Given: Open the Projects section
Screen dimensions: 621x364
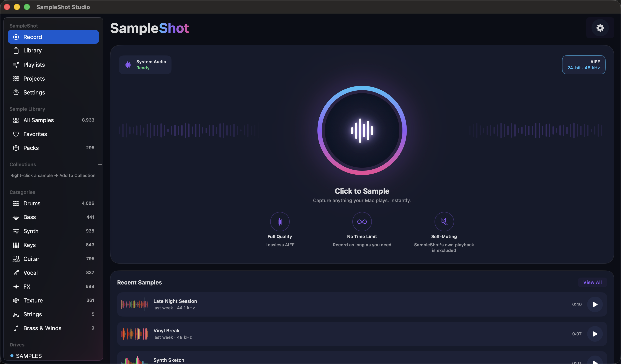Looking at the screenshot, I should [x=53, y=79].
